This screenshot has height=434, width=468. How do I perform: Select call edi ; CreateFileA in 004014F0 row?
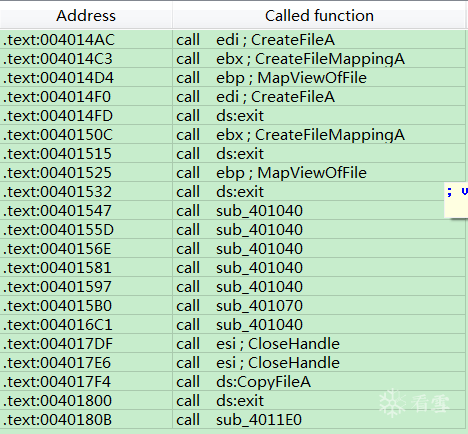(x=255, y=97)
